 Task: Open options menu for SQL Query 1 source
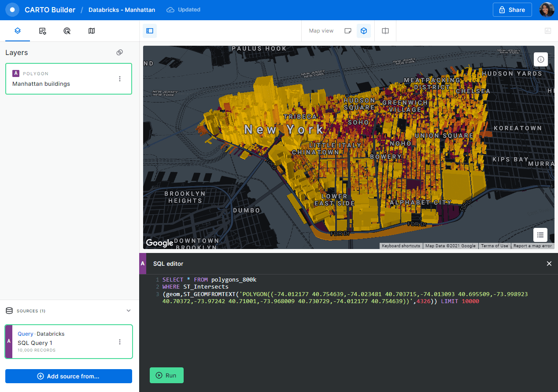[x=119, y=341]
